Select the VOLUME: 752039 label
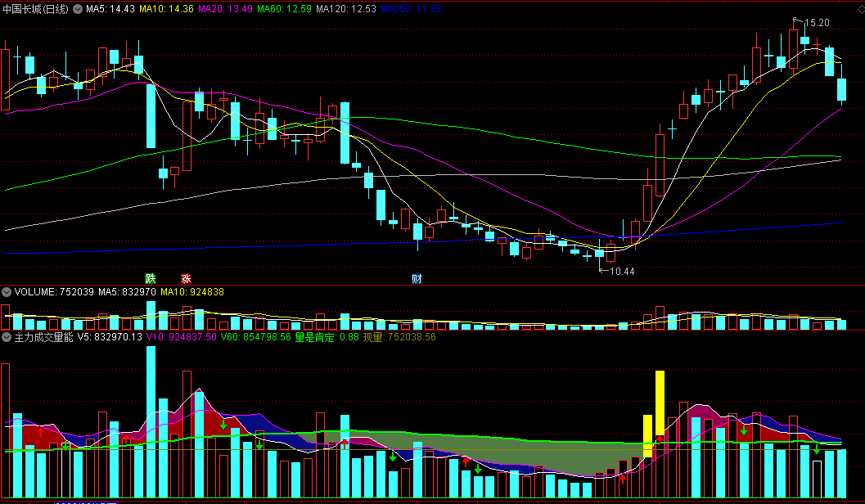The width and height of the screenshot is (865, 504). (54, 292)
